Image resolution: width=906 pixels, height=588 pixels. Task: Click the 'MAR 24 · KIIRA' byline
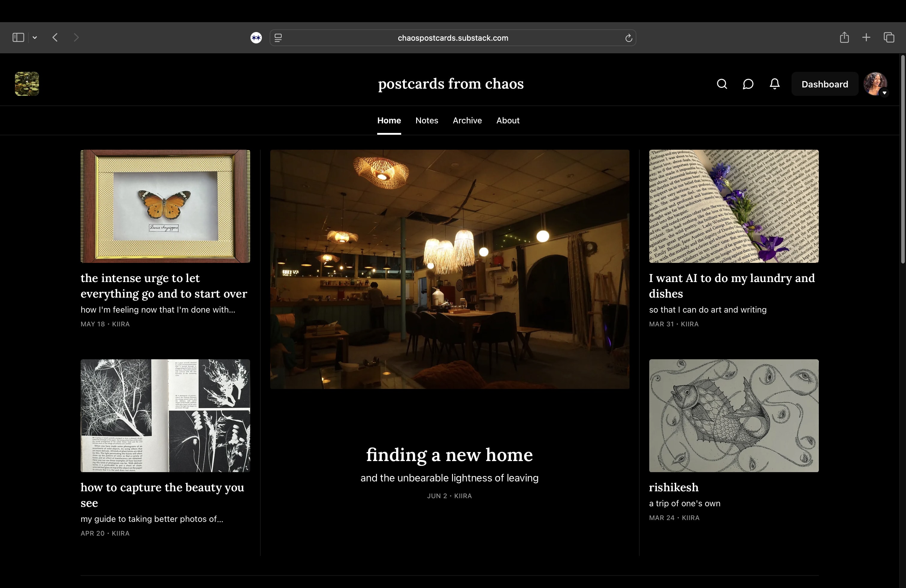point(674,518)
